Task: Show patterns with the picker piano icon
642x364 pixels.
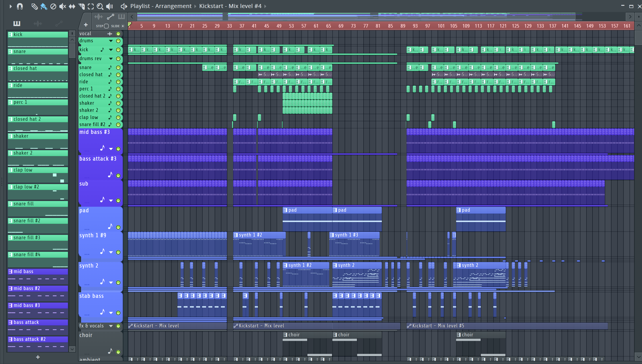Action: point(17,23)
